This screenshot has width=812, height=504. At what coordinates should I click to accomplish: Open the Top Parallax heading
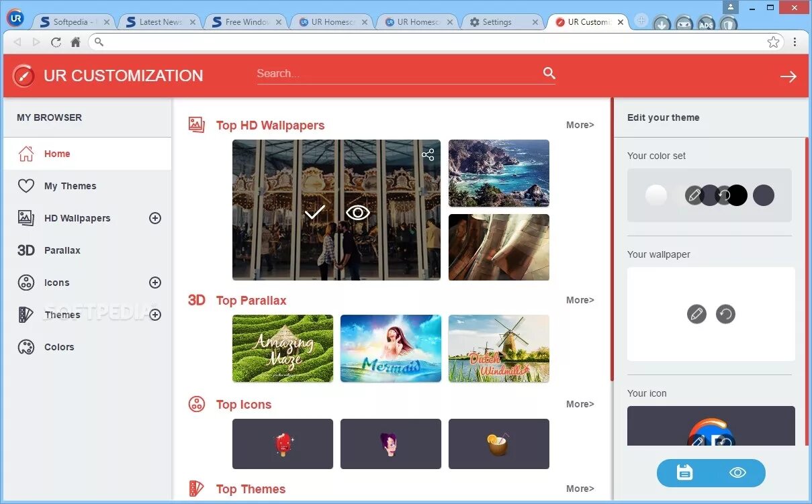[x=251, y=301]
